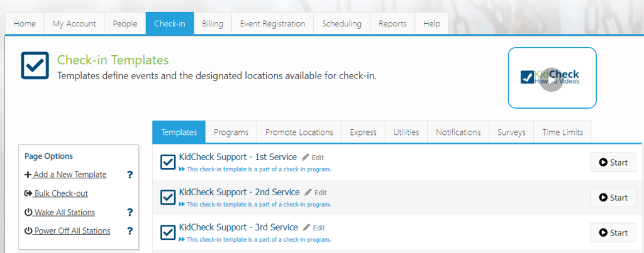Click the check-in program note under 2nd Service
This screenshot has height=253, width=644.
[255, 204]
